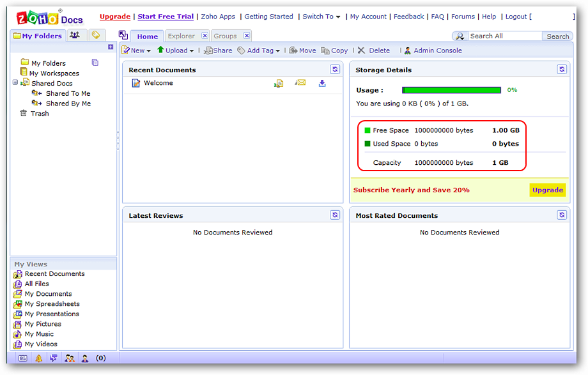The height and width of the screenshot is (375, 588).
Task: Click the detach window icon beside Home tab
Action: coord(123,35)
